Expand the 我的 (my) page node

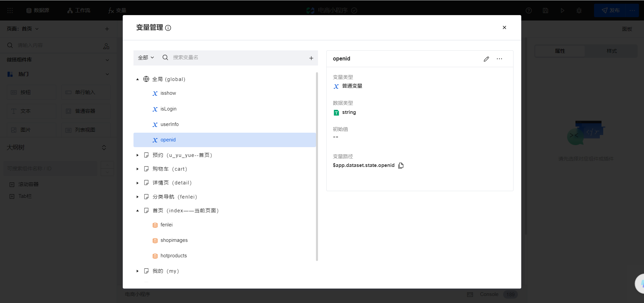tap(138, 271)
